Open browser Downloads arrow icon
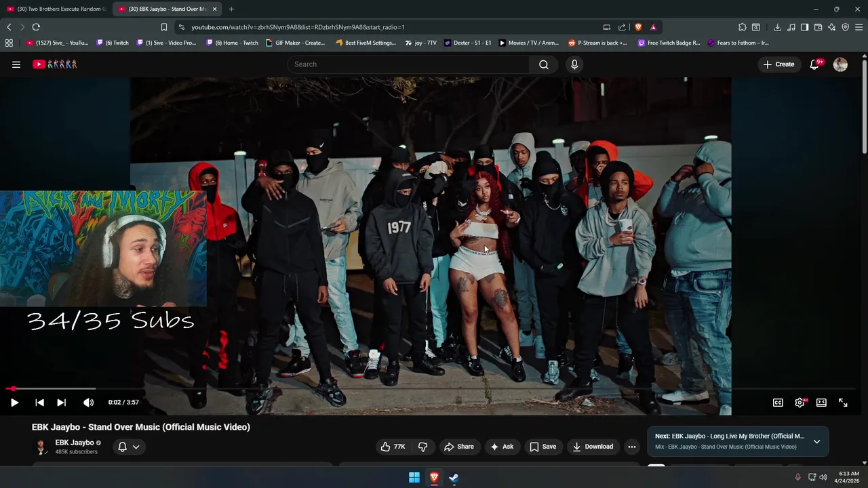868x488 pixels. click(777, 27)
